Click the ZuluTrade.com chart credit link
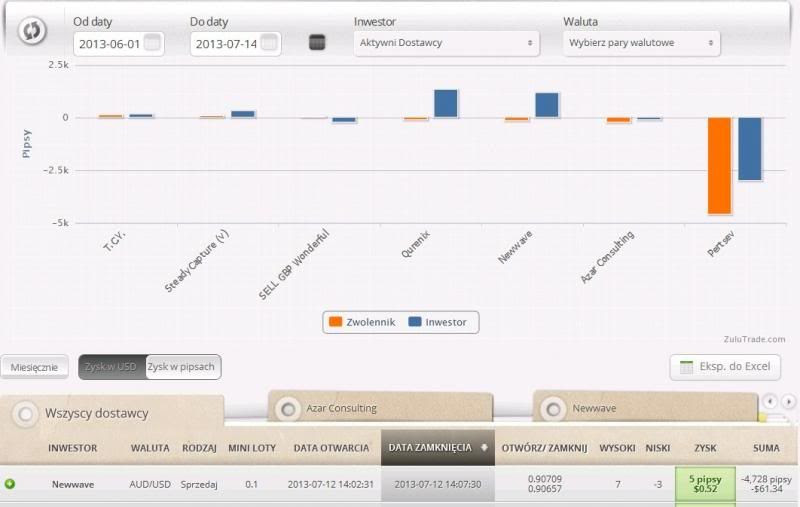The width and height of the screenshot is (800, 507). (754, 339)
